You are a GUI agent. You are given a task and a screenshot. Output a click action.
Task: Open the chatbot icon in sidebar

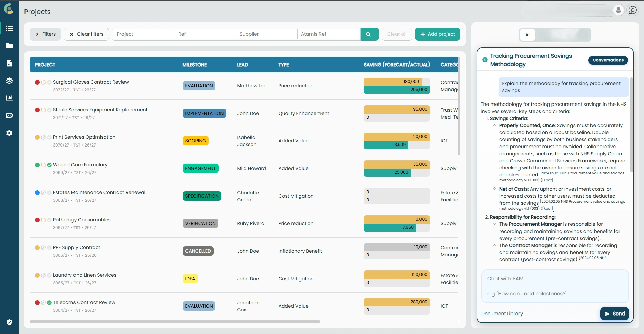[x=9, y=116]
